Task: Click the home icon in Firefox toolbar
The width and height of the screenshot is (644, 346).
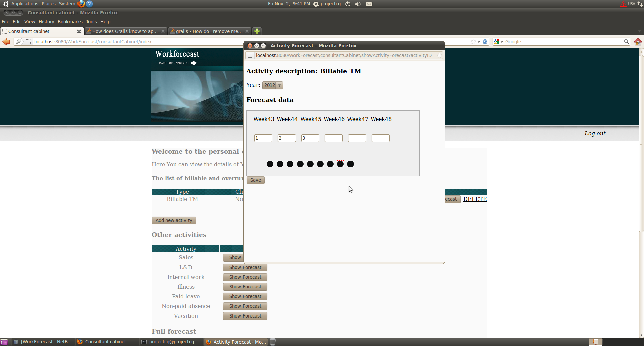Action: tap(638, 42)
